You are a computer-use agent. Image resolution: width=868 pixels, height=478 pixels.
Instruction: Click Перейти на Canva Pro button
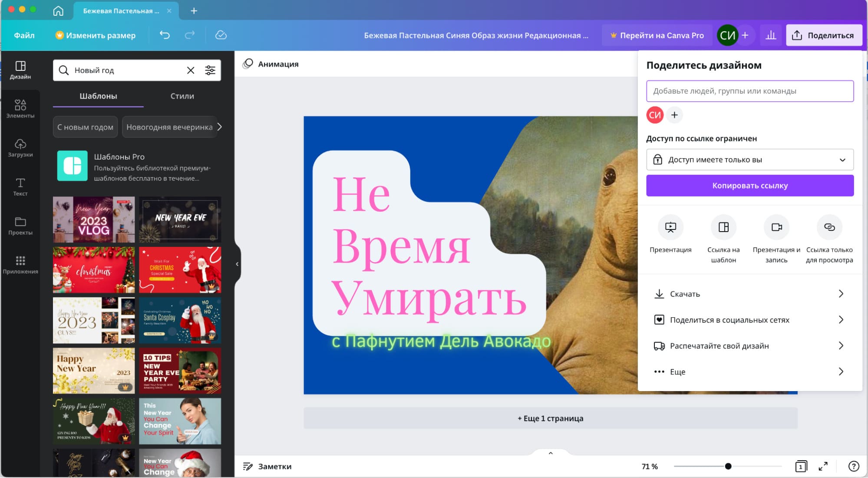click(x=657, y=35)
